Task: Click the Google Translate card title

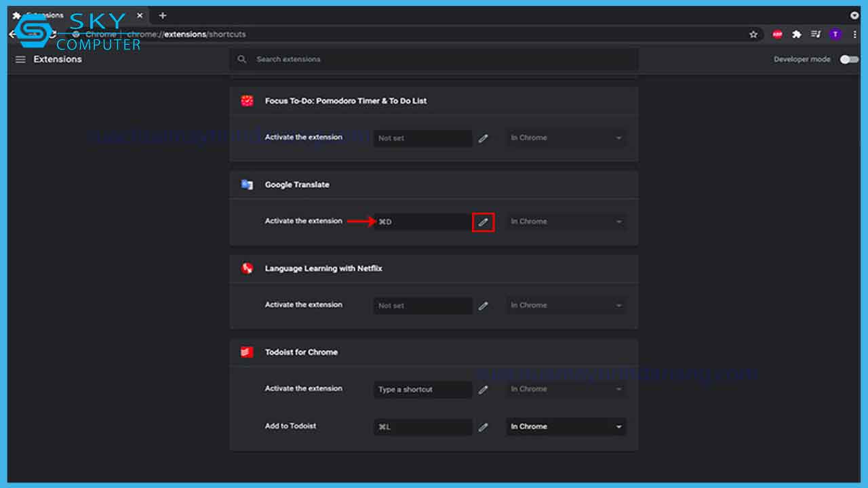Action: click(297, 184)
